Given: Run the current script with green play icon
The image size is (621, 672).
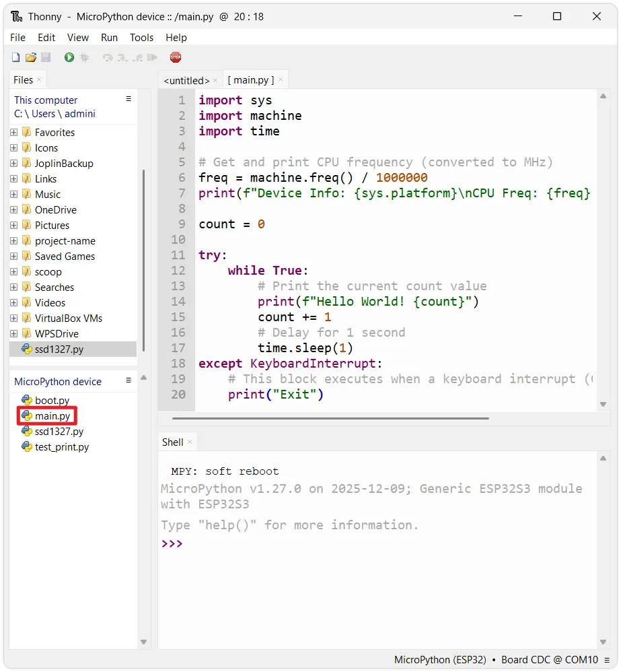Looking at the screenshot, I should pyautogui.click(x=69, y=58).
